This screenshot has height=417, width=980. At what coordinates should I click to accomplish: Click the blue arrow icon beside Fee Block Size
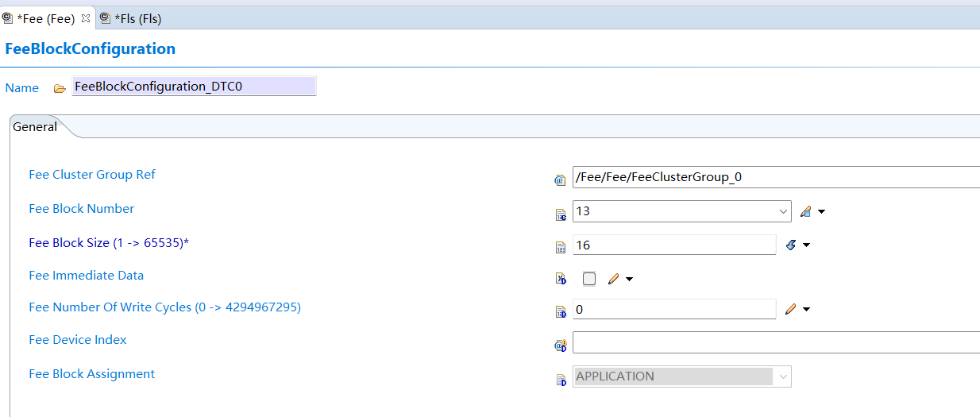(x=790, y=245)
